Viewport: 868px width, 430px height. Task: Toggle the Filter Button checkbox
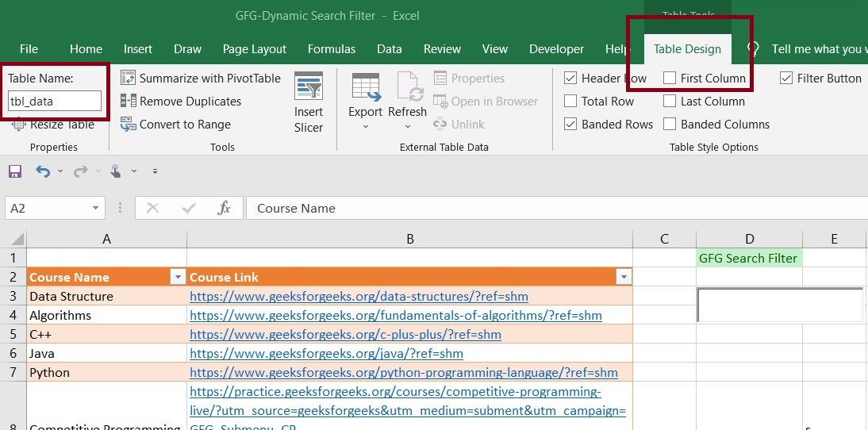[x=786, y=78]
